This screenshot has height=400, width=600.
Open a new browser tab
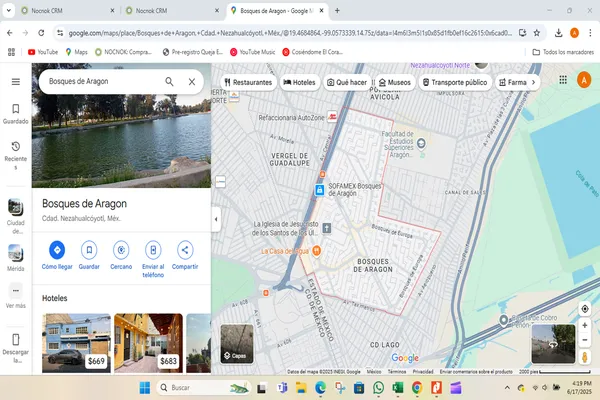click(337, 11)
